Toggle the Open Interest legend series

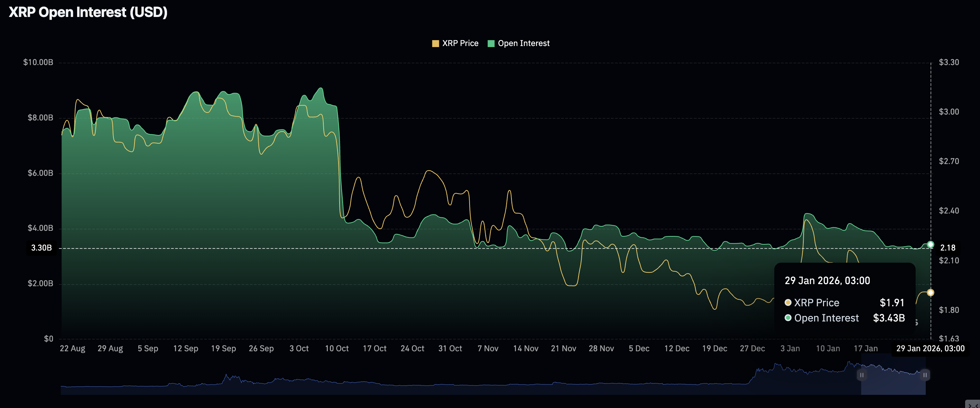coord(523,43)
